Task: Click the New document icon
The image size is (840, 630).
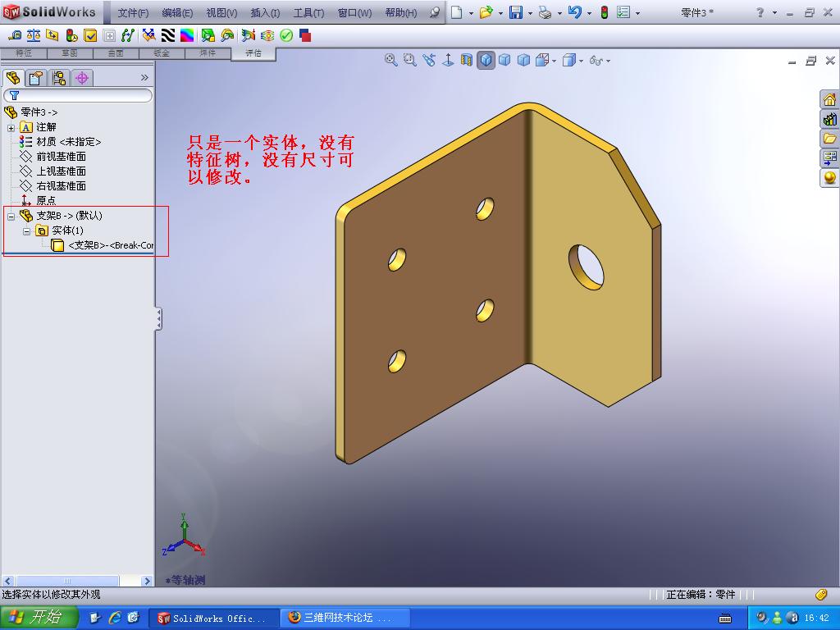Action: pos(456,12)
